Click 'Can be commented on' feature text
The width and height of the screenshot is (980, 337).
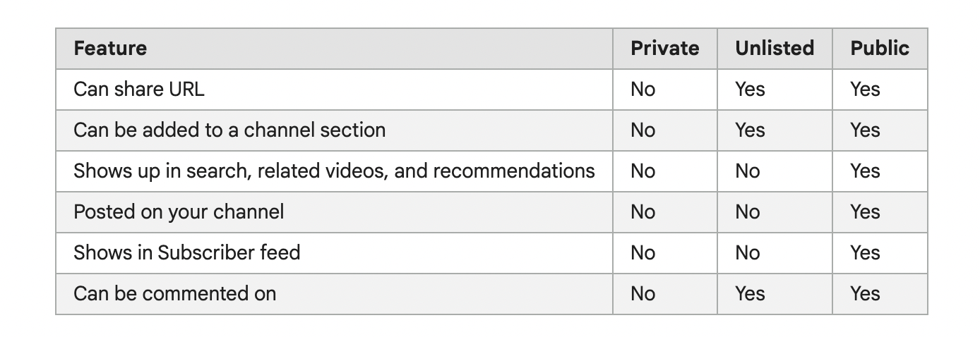(174, 294)
